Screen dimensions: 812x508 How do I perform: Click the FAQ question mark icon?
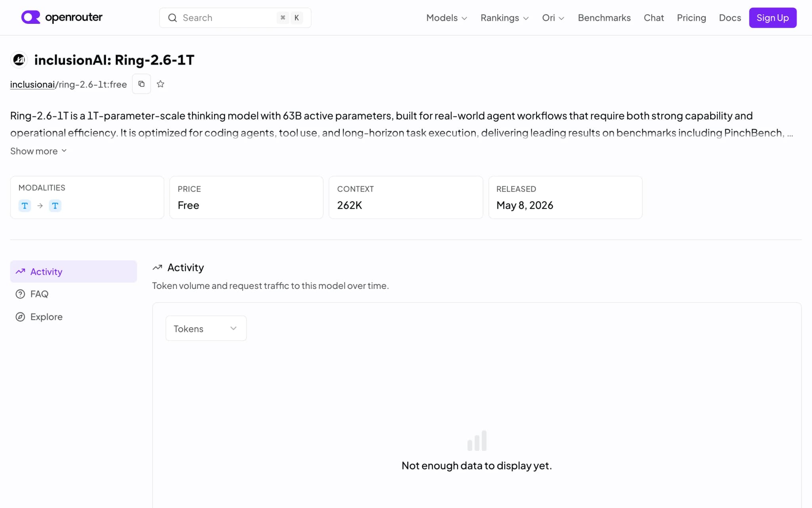coord(20,294)
